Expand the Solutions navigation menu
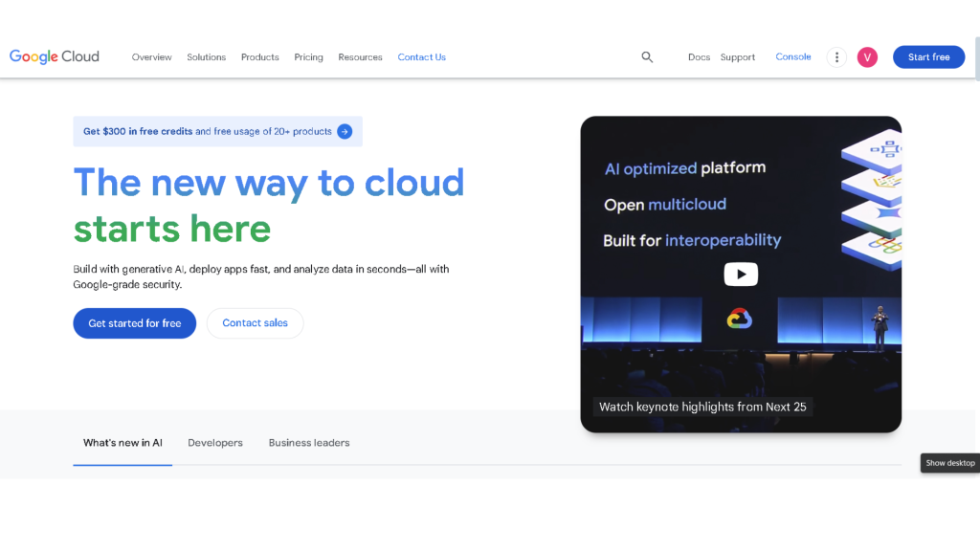Screen dimensions: 980x551 (206, 57)
